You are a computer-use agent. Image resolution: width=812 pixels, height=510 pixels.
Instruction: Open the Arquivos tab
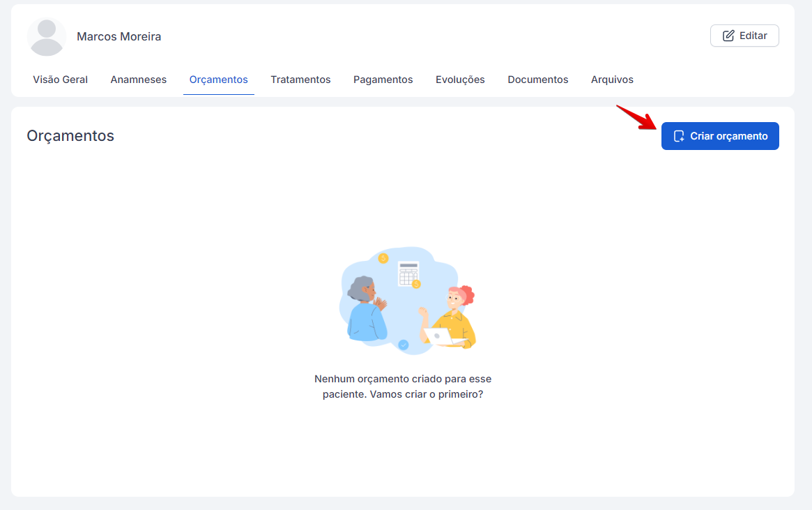tap(612, 80)
